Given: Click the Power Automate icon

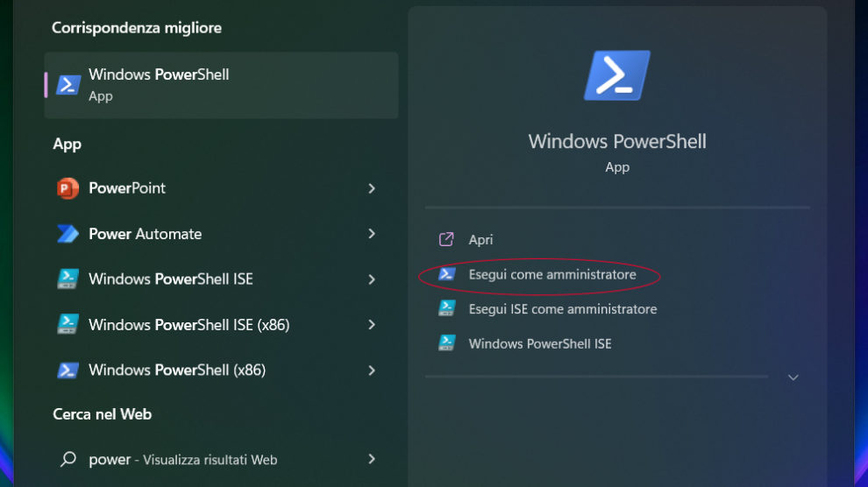Looking at the screenshot, I should coord(68,234).
